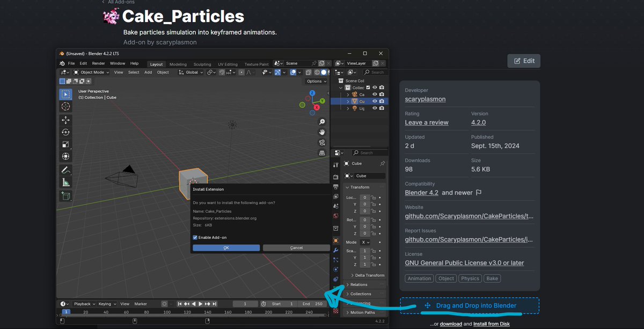Select the Move tool in Blender's toolbar
The width and height of the screenshot is (644, 329).
click(65, 120)
